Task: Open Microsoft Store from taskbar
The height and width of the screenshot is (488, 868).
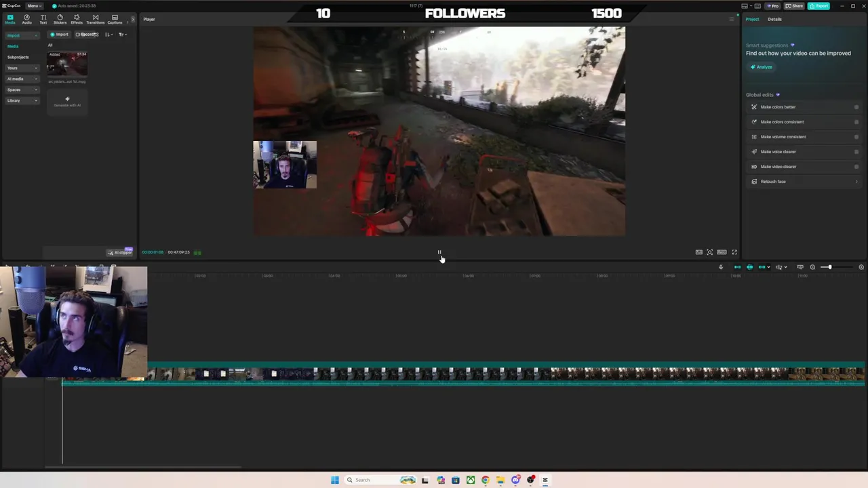Action: click(x=456, y=480)
